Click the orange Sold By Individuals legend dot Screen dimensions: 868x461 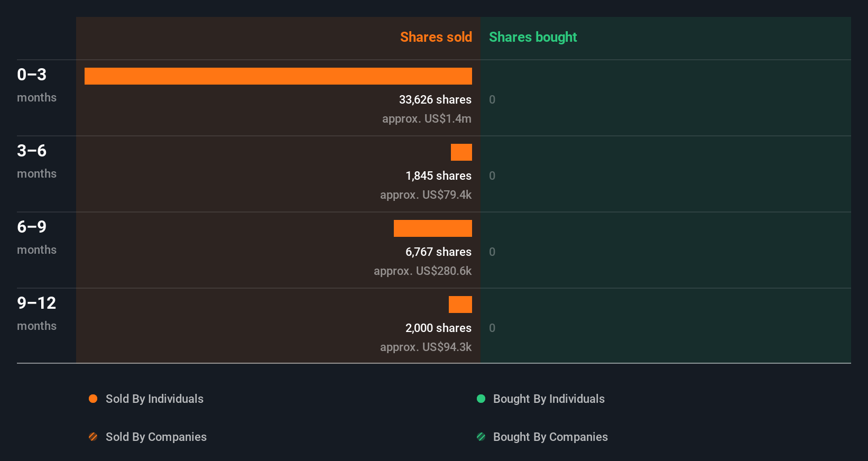coord(93,399)
